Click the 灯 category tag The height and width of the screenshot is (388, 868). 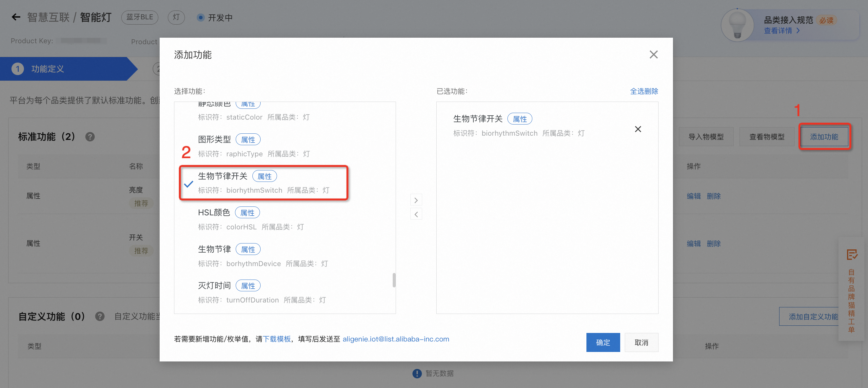point(176,17)
